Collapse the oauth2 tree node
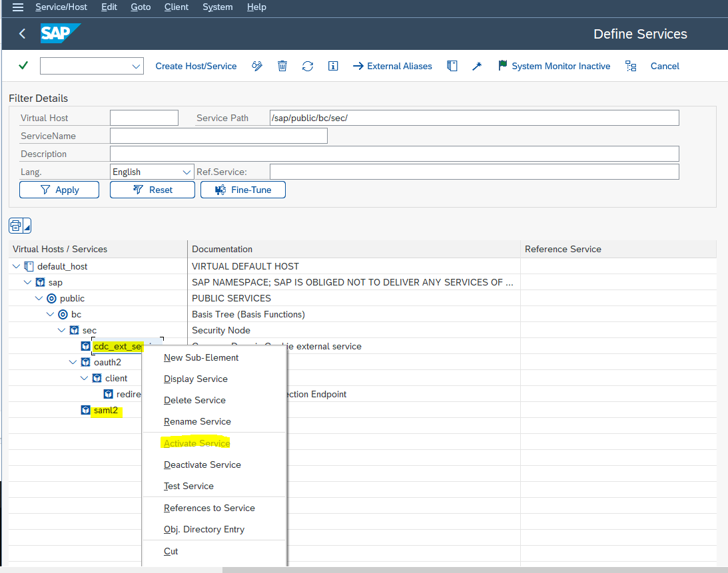This screenshot has height=573, width=728. (73, 362)
